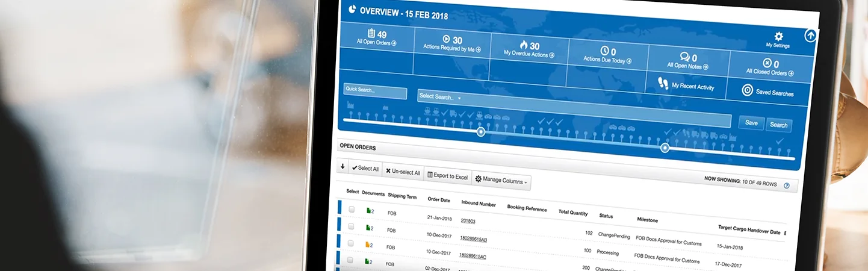Click the OPEN ORDERS section heading
Screen dimensions: 868x271
pyautogui.click(x=358, y=146)
